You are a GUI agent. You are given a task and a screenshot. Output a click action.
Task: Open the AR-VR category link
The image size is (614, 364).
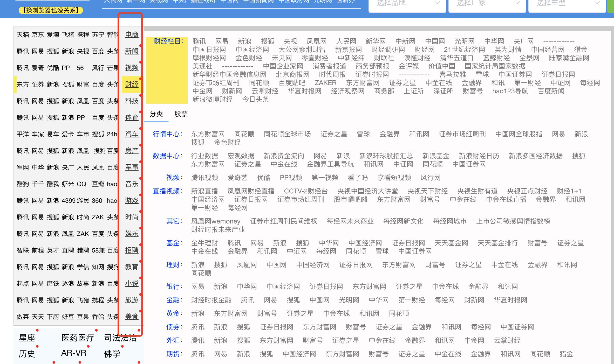click(73, 353)
